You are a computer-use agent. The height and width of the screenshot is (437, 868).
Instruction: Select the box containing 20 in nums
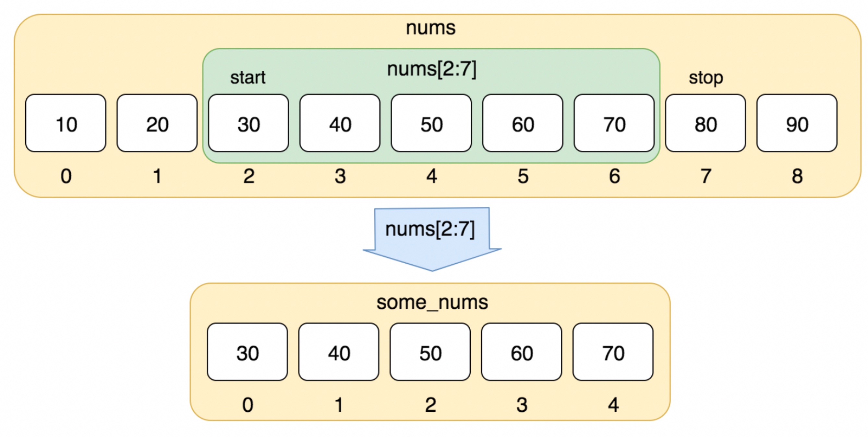pos(157,123)
